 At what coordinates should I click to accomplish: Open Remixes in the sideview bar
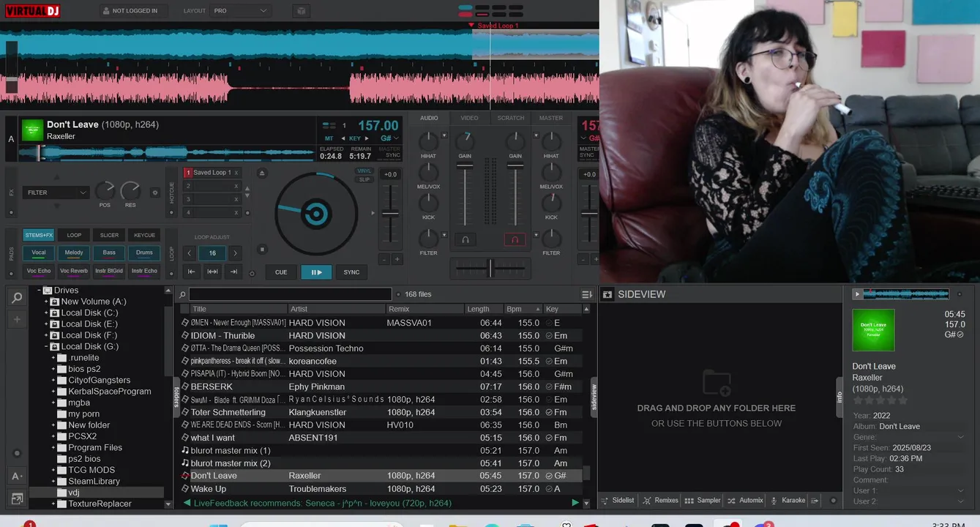click(660, 501)
